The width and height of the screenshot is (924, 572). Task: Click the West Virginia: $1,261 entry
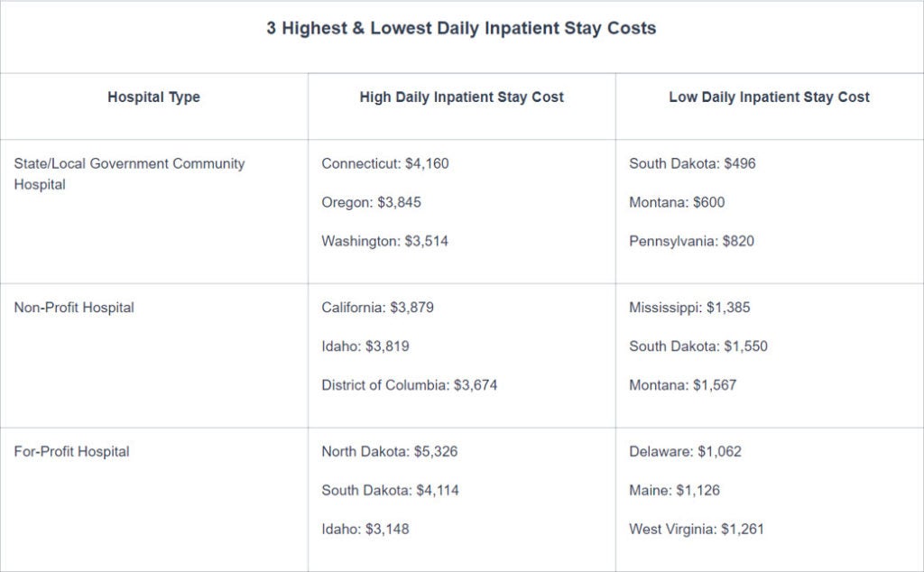(x=697, y=529)
